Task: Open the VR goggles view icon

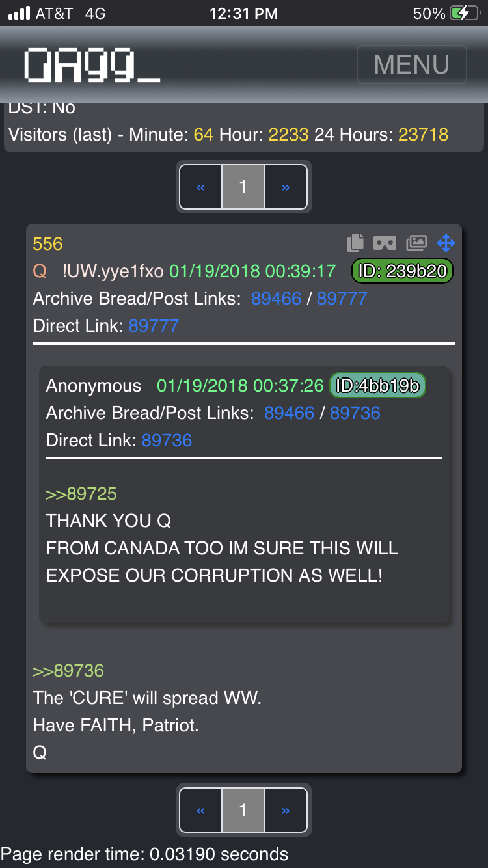Action: pos(385,243)
